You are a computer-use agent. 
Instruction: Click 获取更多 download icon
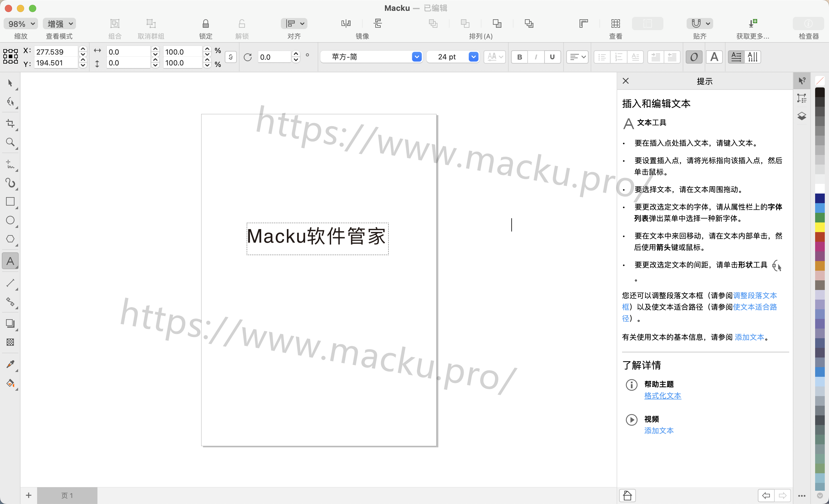[x=753, y=24]
